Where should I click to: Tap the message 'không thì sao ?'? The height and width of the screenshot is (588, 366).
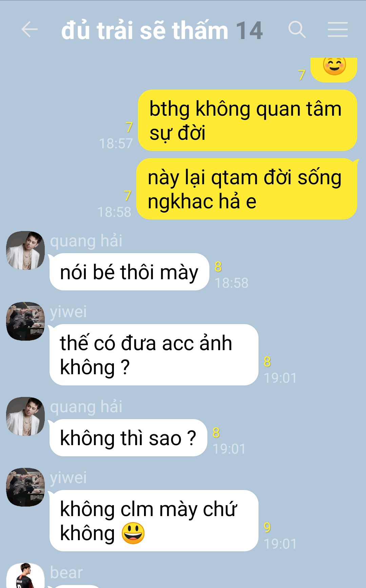point(128,438)
